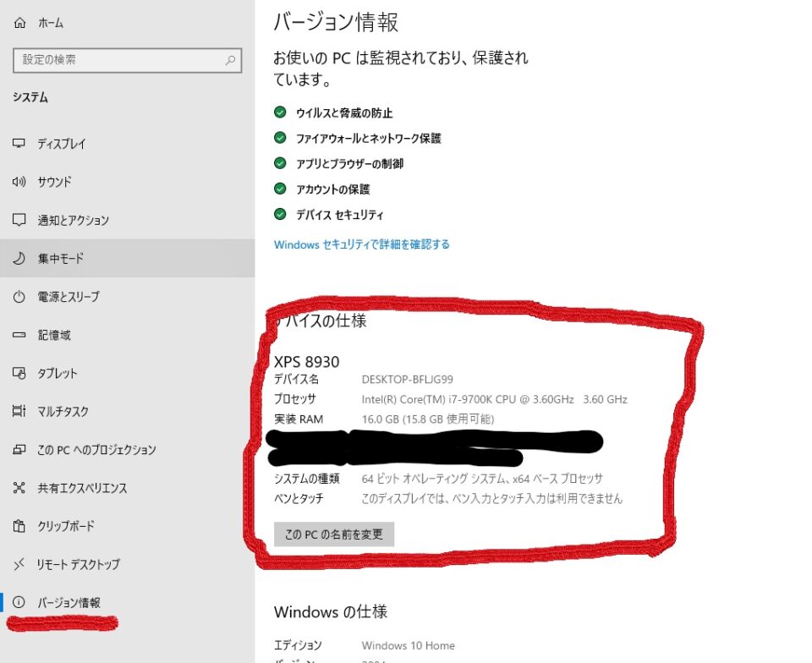Select the ホーム home icon

[21, 23]
